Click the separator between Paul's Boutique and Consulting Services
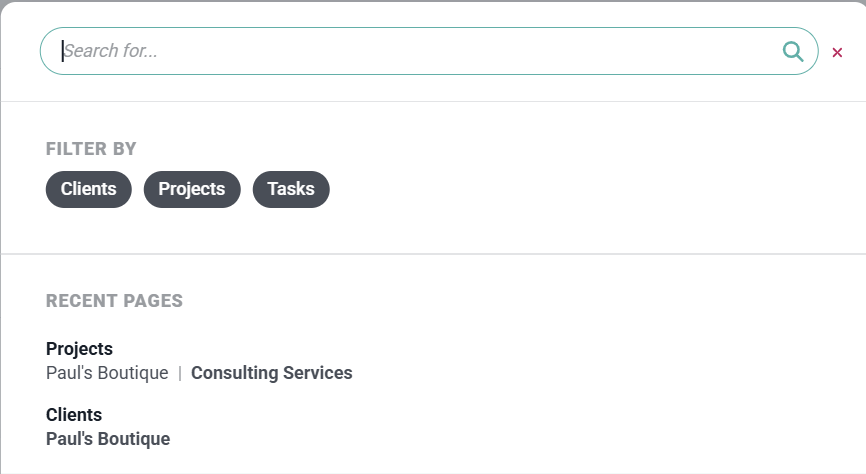Screen dimensions: 866x474 (x=180, y=373)
